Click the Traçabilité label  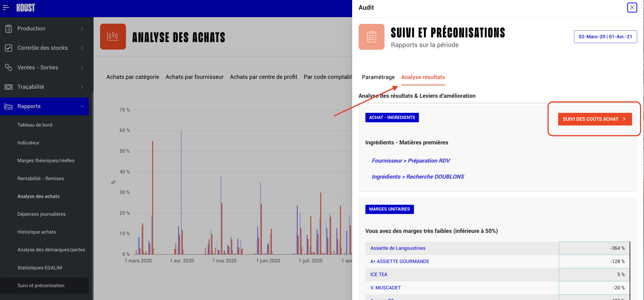[x=31, y=87]
